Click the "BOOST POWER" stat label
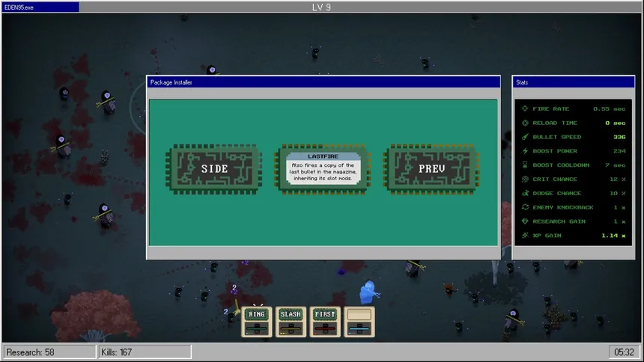Image resolution: width=644 pixels, height=362 pixels. pyautogui.click(x=555, y=151)
